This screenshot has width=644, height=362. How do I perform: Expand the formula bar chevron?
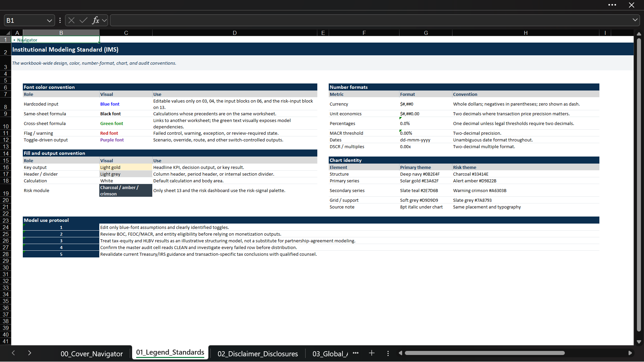coord(635,20)
